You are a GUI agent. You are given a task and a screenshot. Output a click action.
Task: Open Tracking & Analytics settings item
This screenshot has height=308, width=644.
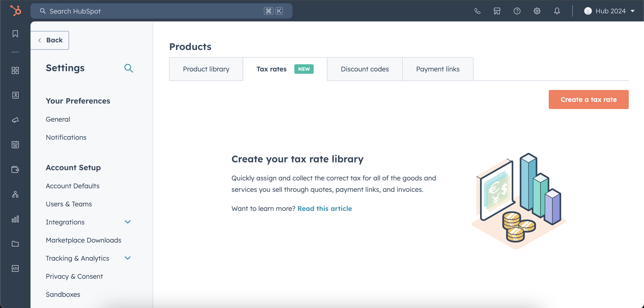coord(77,258)
